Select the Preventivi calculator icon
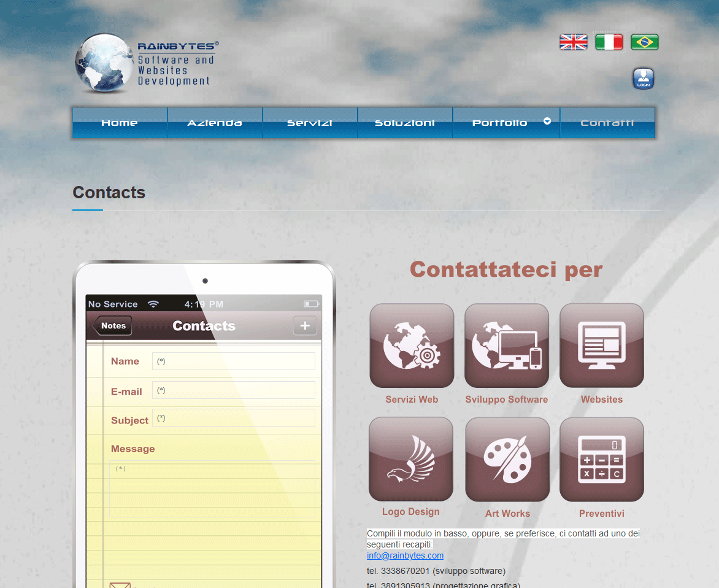This screenshot has height=588, width=719. [602, 460]
